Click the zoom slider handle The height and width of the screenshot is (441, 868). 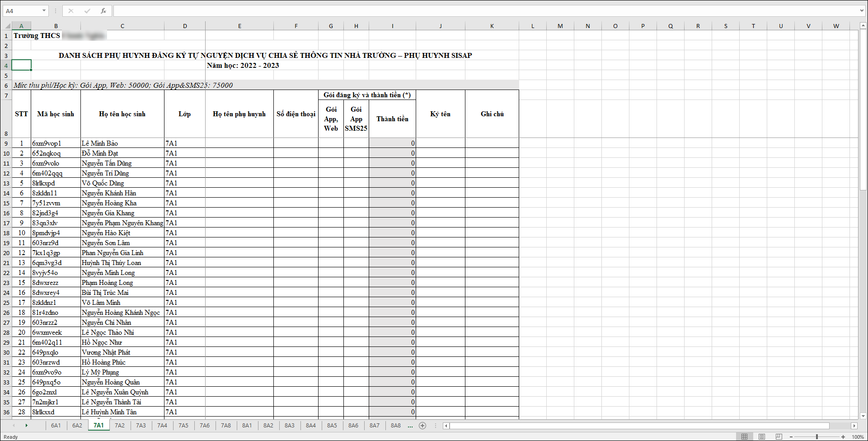(x=817, y=437)
